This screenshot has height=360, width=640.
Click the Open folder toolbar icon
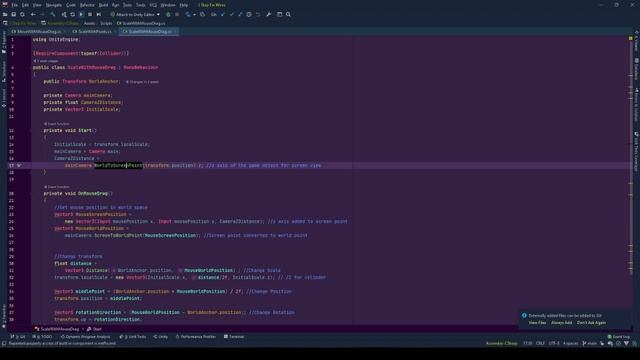click(5, 14)
